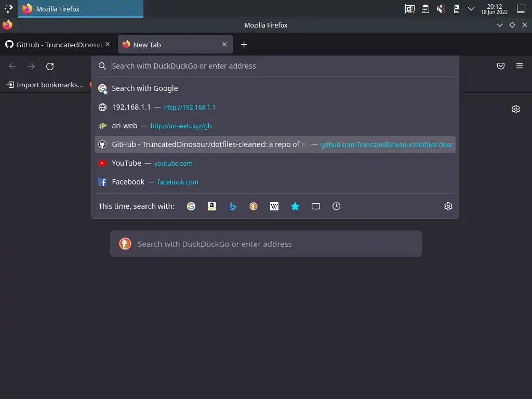Go back one page
This screenshot has height=399, width=532.
tap(12, 66)
